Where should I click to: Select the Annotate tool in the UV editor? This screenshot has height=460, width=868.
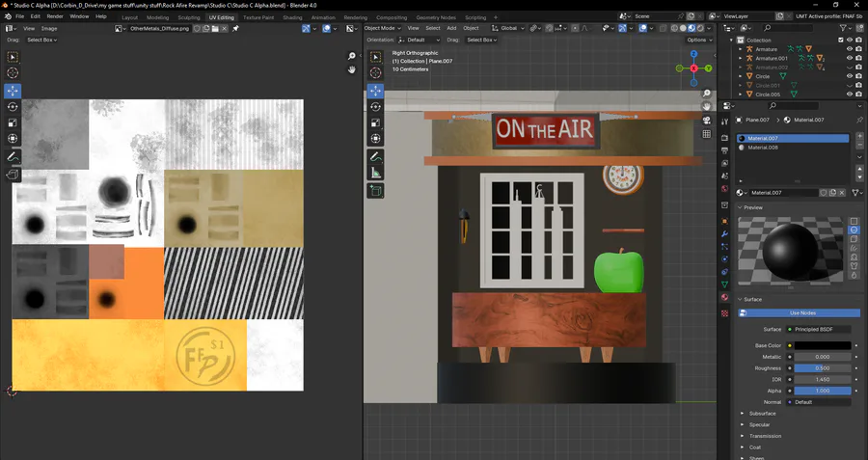(13, 156)
